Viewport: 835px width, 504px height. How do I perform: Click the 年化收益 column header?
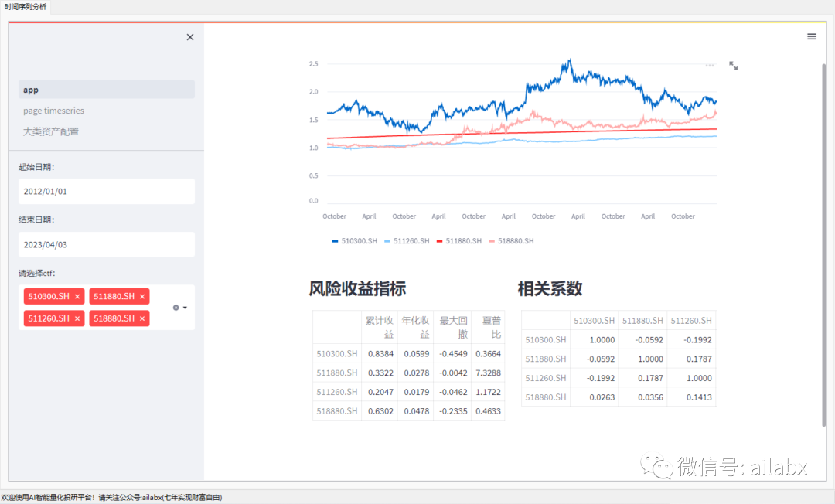click(x=416, y=327)
